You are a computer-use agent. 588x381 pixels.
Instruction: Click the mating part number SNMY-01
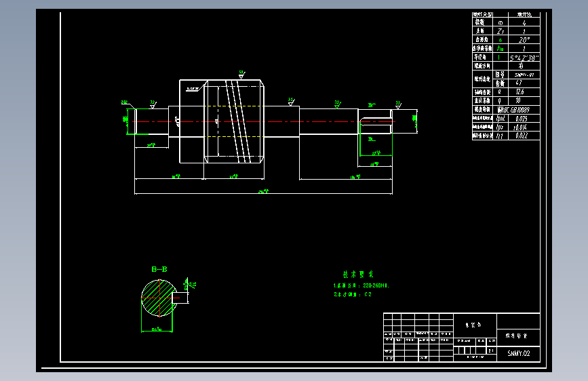(x=524, y=75)
